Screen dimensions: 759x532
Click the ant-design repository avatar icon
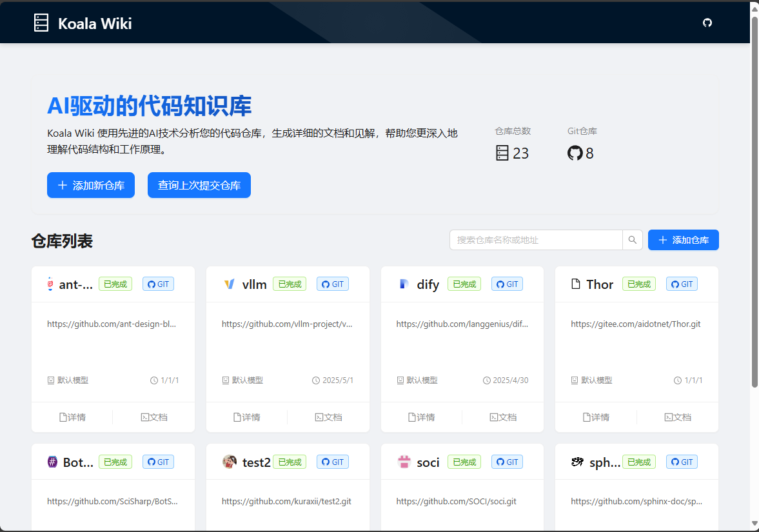50,284
